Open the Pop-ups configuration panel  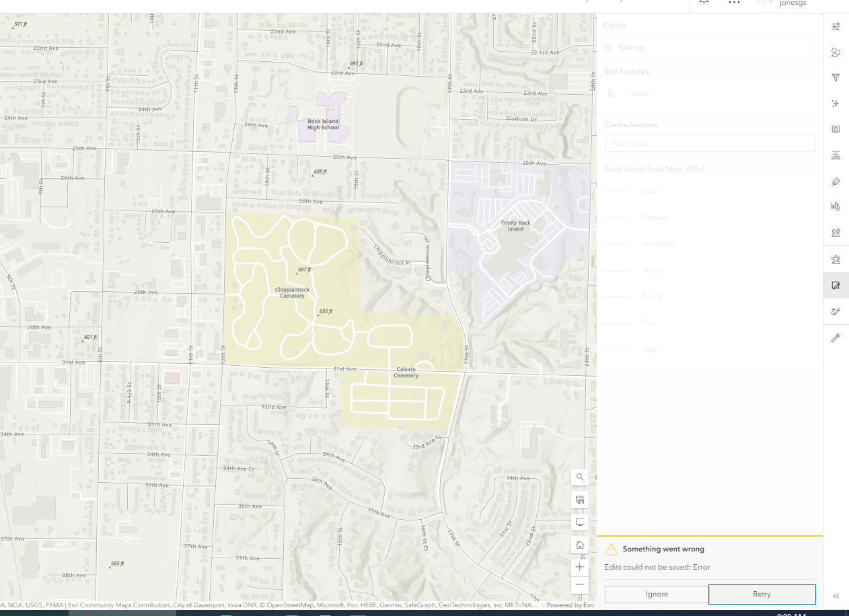pyautogui.click(x=836, y=129)
